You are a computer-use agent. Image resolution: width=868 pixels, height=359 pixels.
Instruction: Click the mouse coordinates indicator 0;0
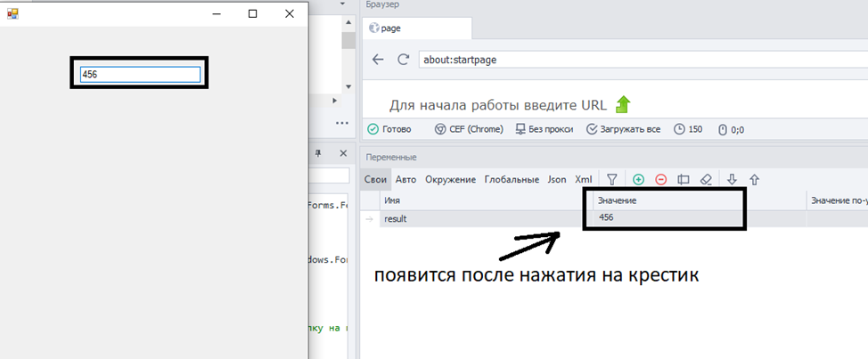pyautogui.click(x=731, y=130)
